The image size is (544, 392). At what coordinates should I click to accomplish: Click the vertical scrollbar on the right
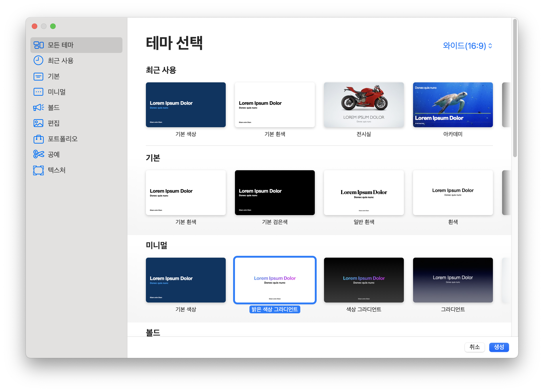point(515,88)
